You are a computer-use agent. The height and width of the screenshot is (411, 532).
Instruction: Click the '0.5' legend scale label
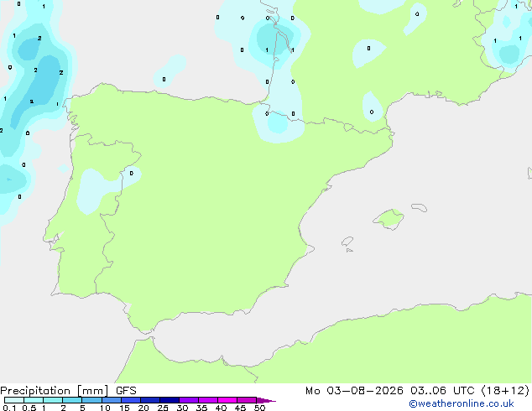click(29, 408)
